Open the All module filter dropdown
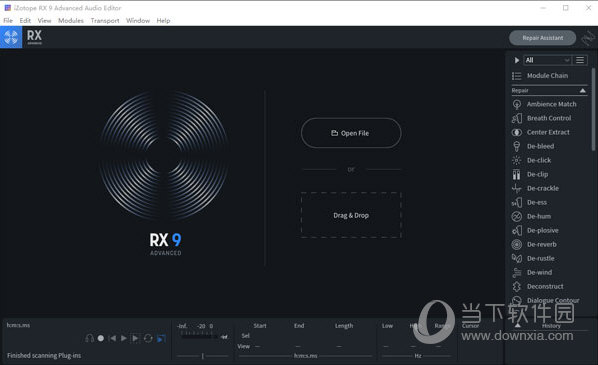Viewport: 598px width, 365px height. click(547, 60)
